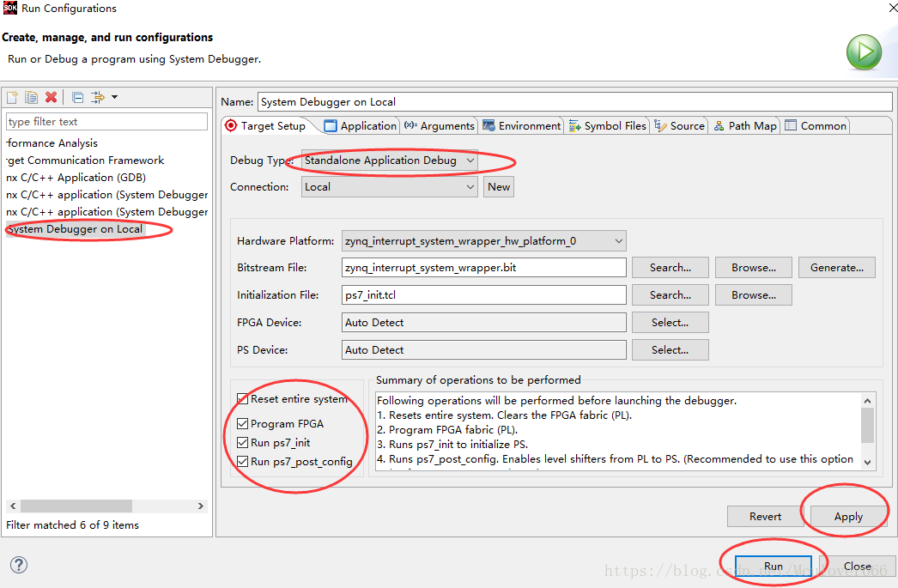Click Search for Bitstream File
This screenshot has width=898, height=588.
pos(670,267)
